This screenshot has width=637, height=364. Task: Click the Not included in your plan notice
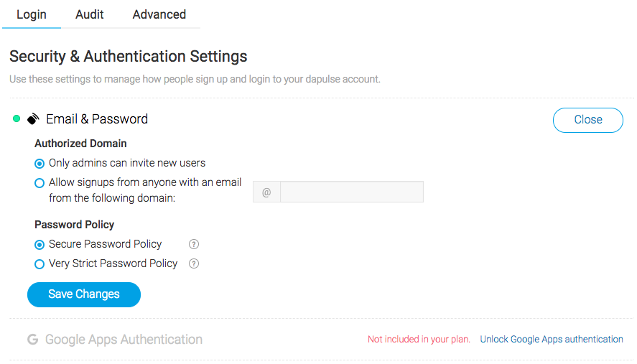pyautogui.click(x=419, y=339)
